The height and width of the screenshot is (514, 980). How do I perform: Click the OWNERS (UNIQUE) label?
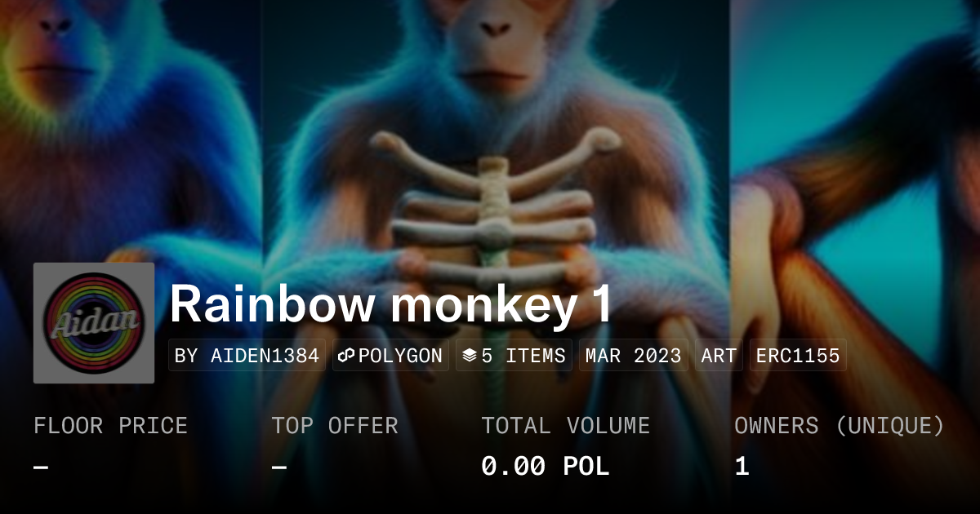(x=840, y=426)
